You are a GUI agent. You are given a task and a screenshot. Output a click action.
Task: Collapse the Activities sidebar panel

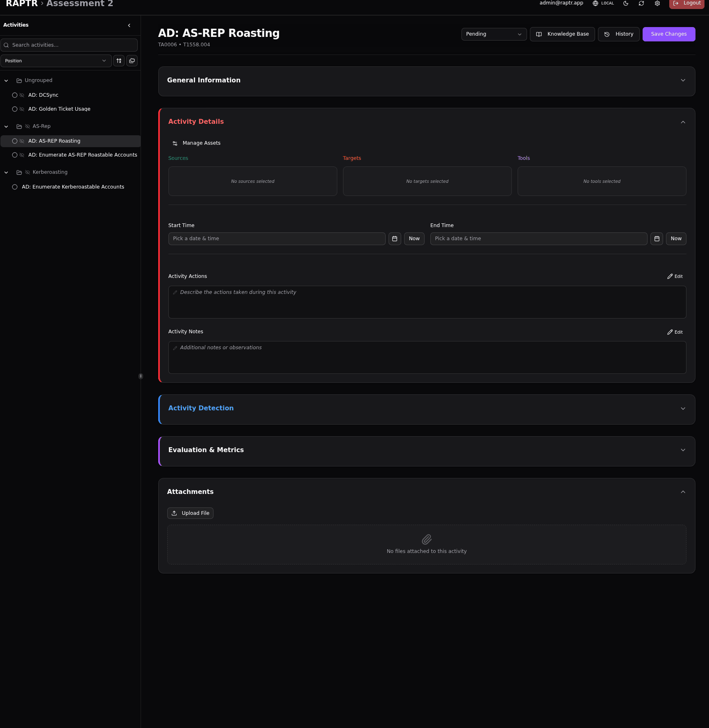pos(129,25)
